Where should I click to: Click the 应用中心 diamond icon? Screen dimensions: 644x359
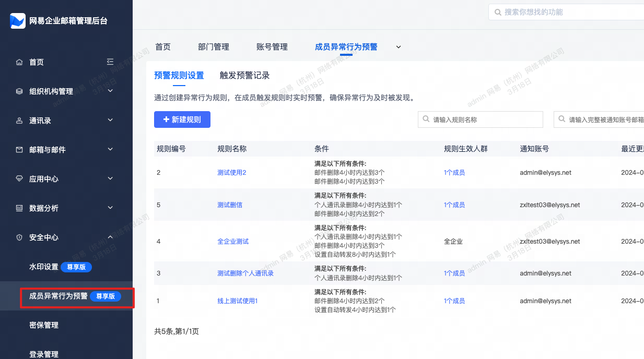[x=19, y=179]
